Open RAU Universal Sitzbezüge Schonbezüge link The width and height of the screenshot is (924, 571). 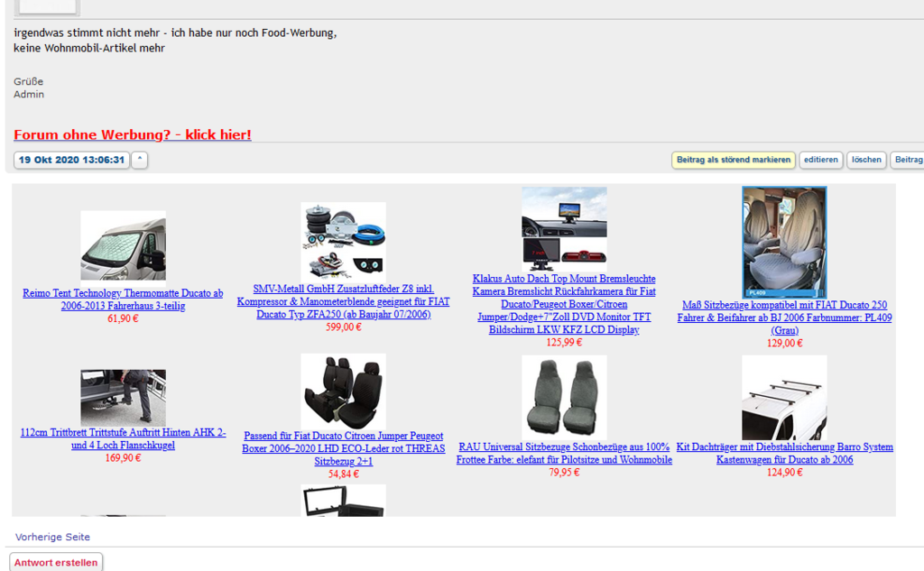[x=564, y=453]
